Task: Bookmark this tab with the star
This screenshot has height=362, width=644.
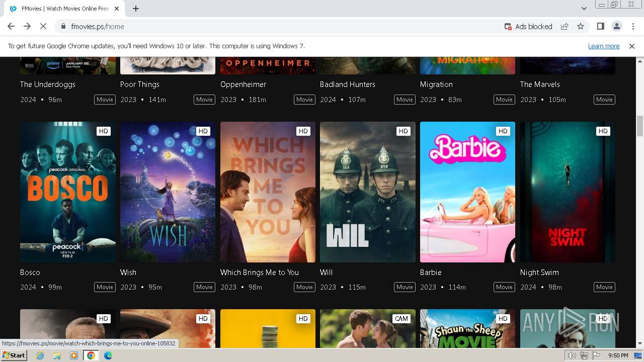Action: point(581,27)
